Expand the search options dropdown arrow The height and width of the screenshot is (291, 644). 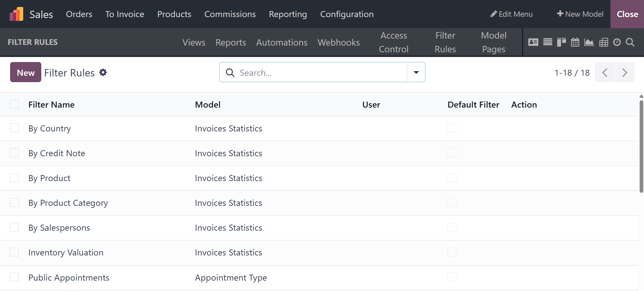pyautogui.click(x=416, y=72)
